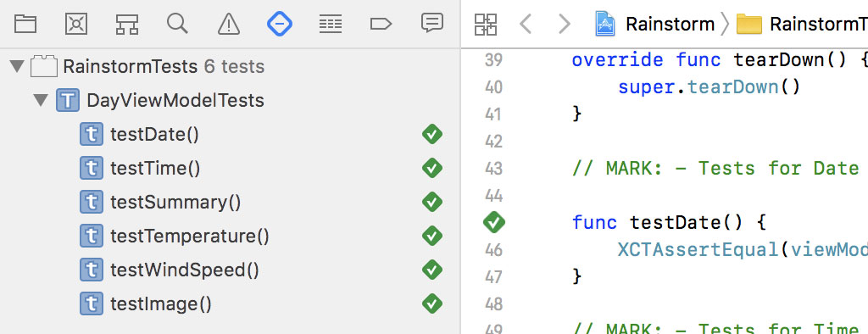
Task: Select the RainstormTests 6 tests row
Action: (231, 66)
